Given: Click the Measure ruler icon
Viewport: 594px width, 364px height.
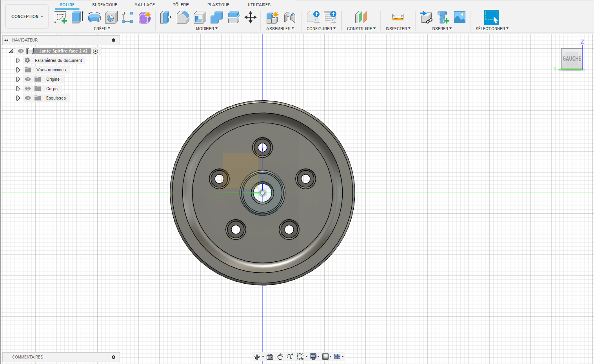Looking at the screenshot, I should 398,17.
